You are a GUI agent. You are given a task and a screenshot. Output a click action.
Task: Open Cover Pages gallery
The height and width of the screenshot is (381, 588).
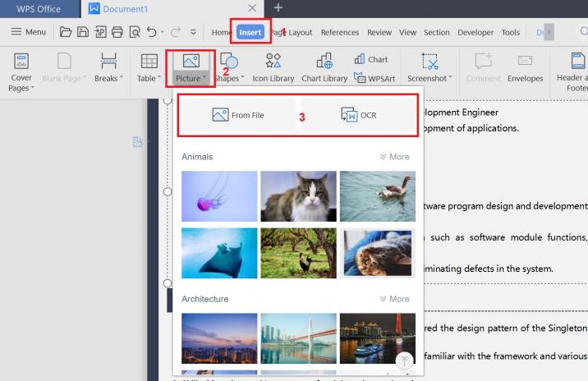pyautogui.click(x=21, y=72)
